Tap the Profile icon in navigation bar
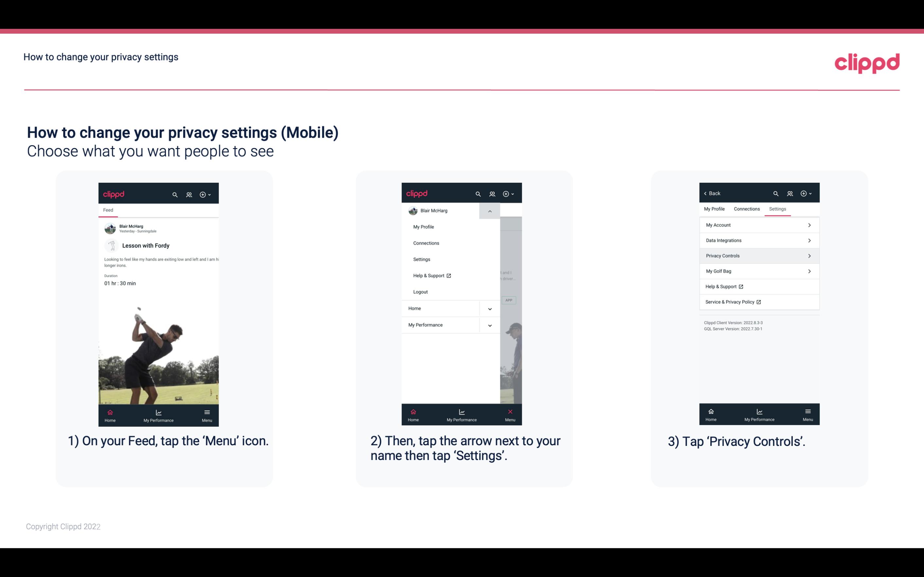The height and width of the screenshot is (577, 924). click(189, 194)
